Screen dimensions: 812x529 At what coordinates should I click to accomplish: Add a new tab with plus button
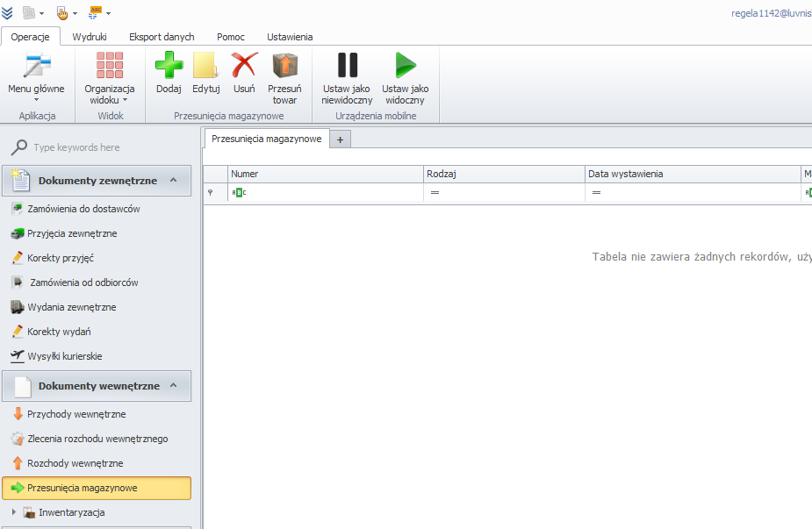pos(341,139)
